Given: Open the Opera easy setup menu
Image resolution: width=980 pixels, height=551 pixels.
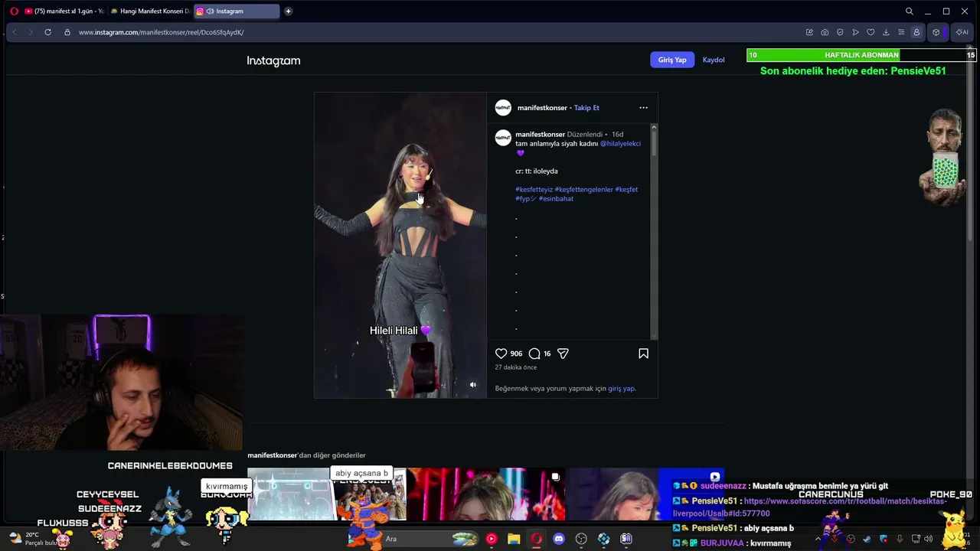Looking at the screenshot, I should tap(901, 32).
